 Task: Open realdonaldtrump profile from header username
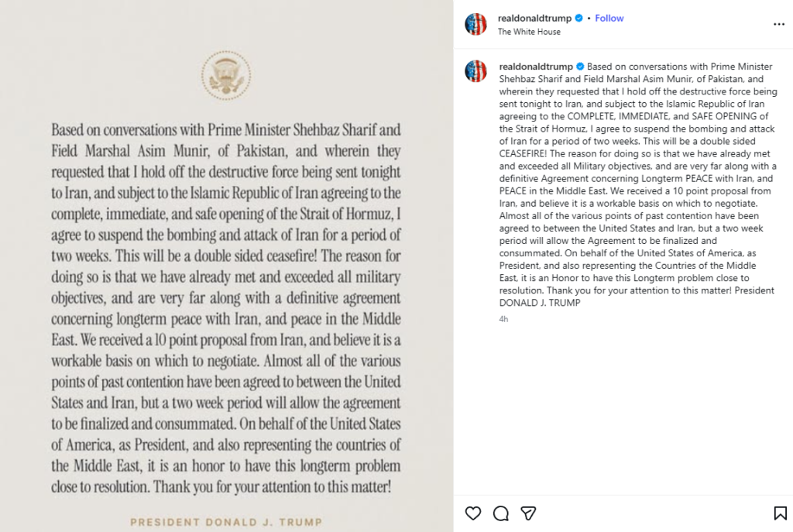tap(534, 19)
